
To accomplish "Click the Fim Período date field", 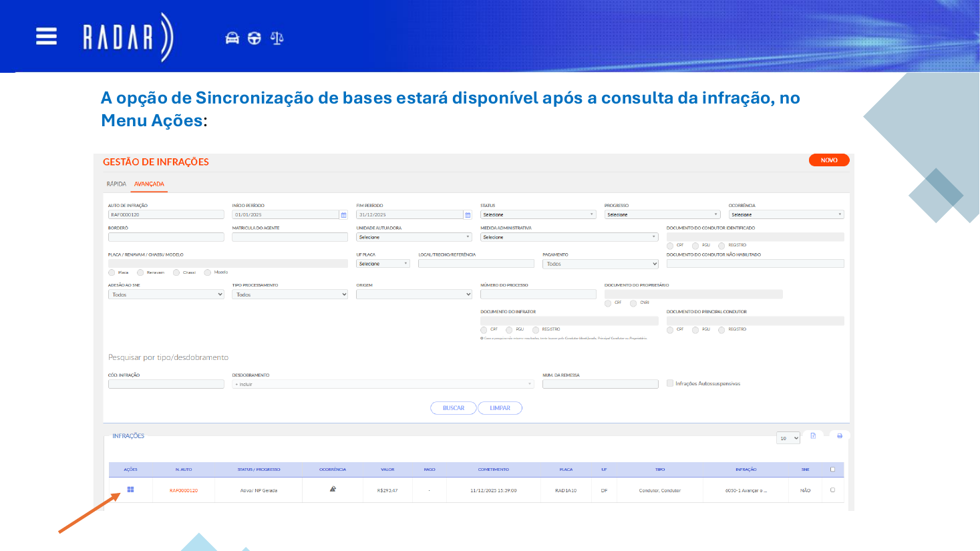I will pyautogui.click(x=410, y=215).
